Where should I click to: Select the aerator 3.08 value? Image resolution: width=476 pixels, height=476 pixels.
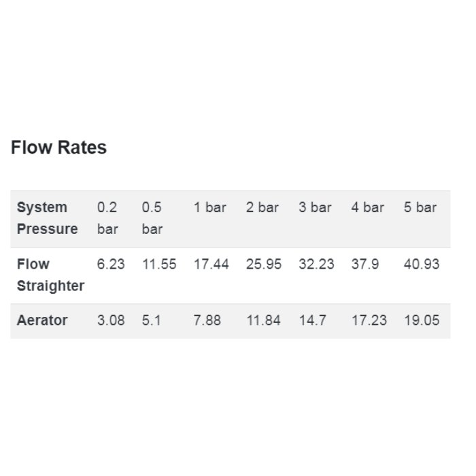tap(111, 320)
